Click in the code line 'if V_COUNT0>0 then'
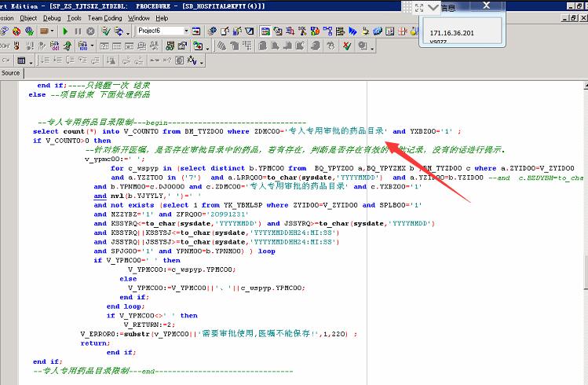 click(72, 141)
